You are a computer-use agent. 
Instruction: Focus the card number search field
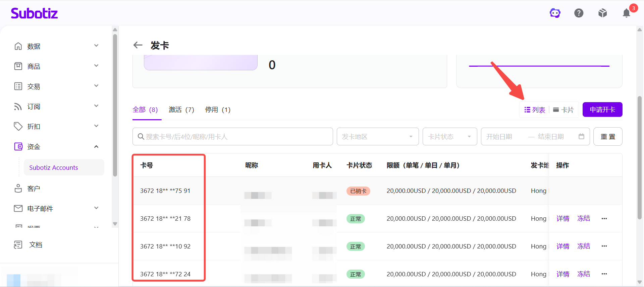click(233, 136)
